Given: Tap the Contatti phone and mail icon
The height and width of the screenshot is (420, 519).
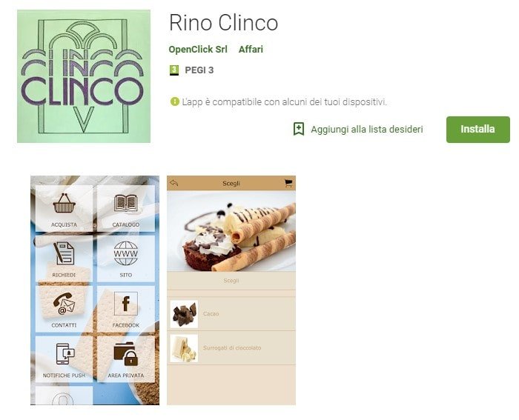Looking at the screenshot, I should click(65, 304).
